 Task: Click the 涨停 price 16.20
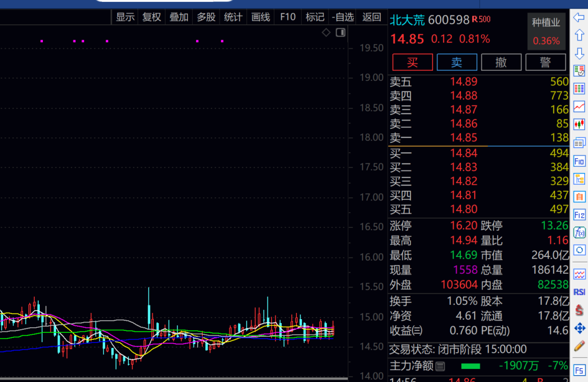tap(464, 226)
